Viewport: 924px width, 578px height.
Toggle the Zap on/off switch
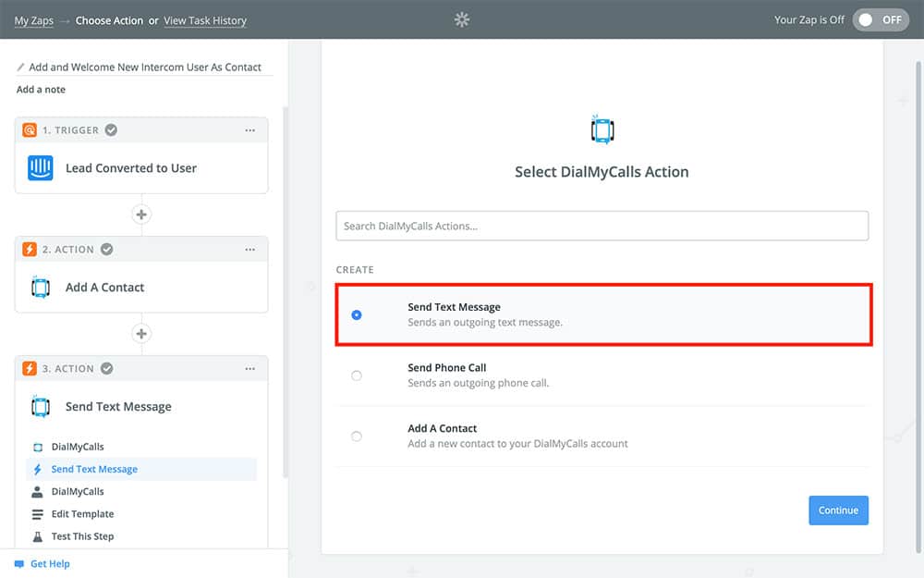[880, 19]
